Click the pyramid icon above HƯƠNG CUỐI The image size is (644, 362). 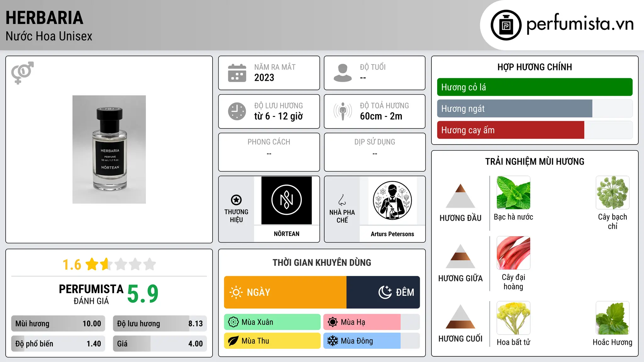click(x=460, y=316)
